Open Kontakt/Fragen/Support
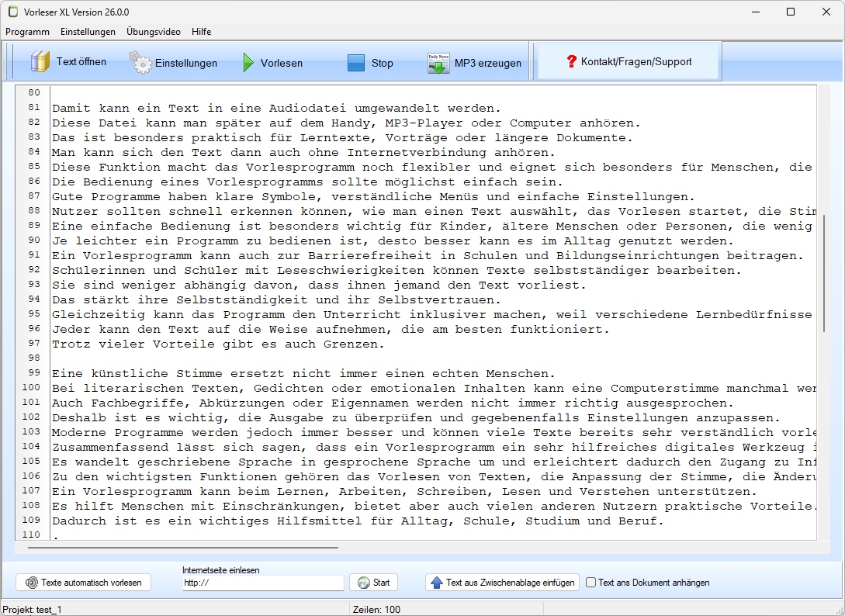845x616 pixels. (x=629, y=61)
